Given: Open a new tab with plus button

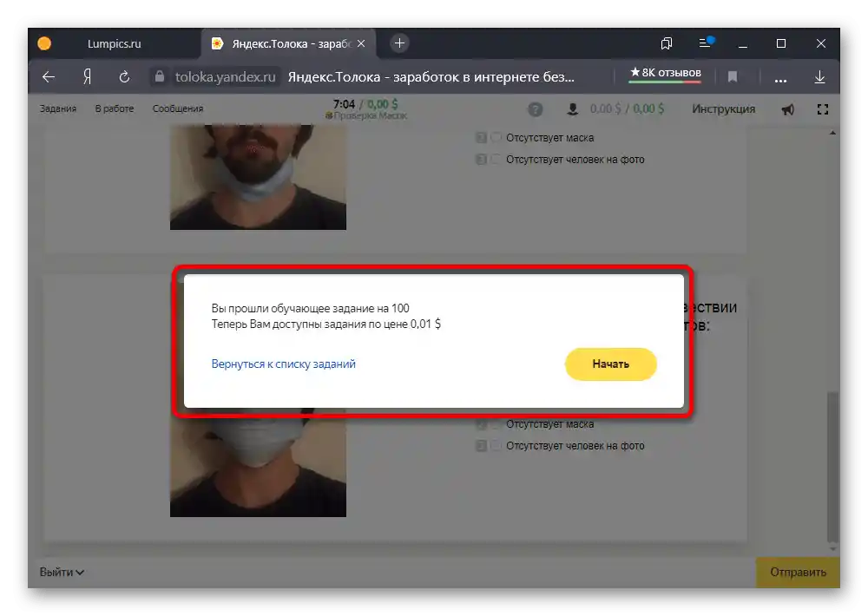Looking at the screenshot, I should [399, 43].
